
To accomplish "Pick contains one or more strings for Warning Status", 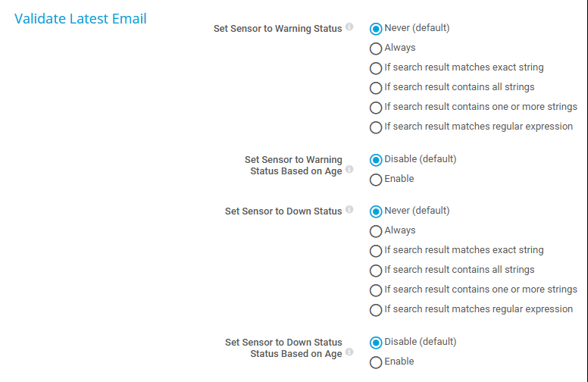I will (x=375, y=108).
